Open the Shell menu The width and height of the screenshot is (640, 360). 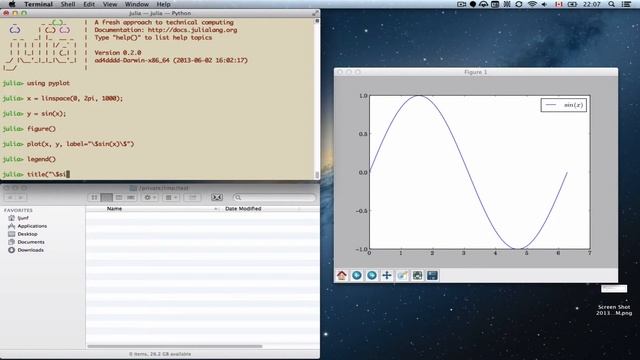pyautogui.click(x=68, y=4)
